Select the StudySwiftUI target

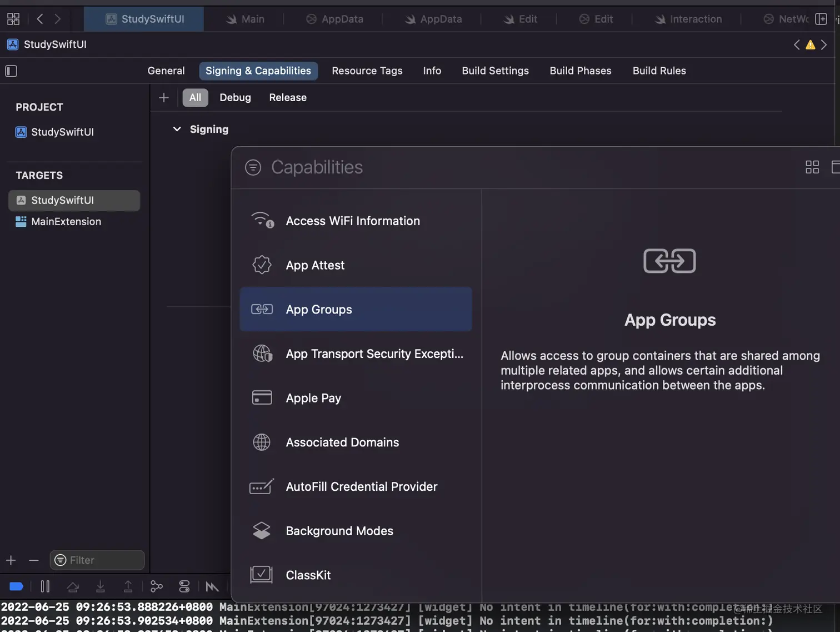click(x=74, y=201)
